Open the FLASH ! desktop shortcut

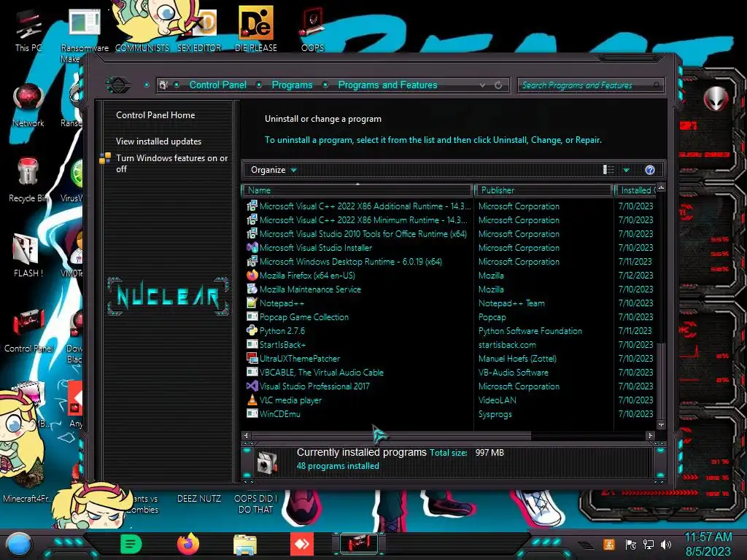[x=28, y=254]
